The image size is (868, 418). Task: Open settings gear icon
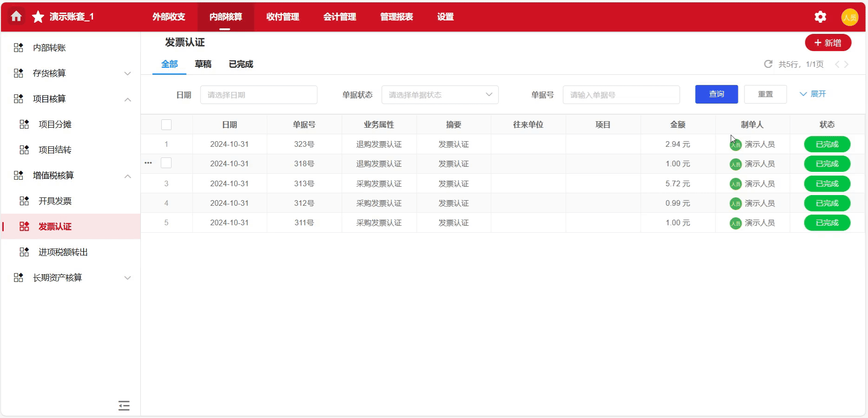pos(820,17)
